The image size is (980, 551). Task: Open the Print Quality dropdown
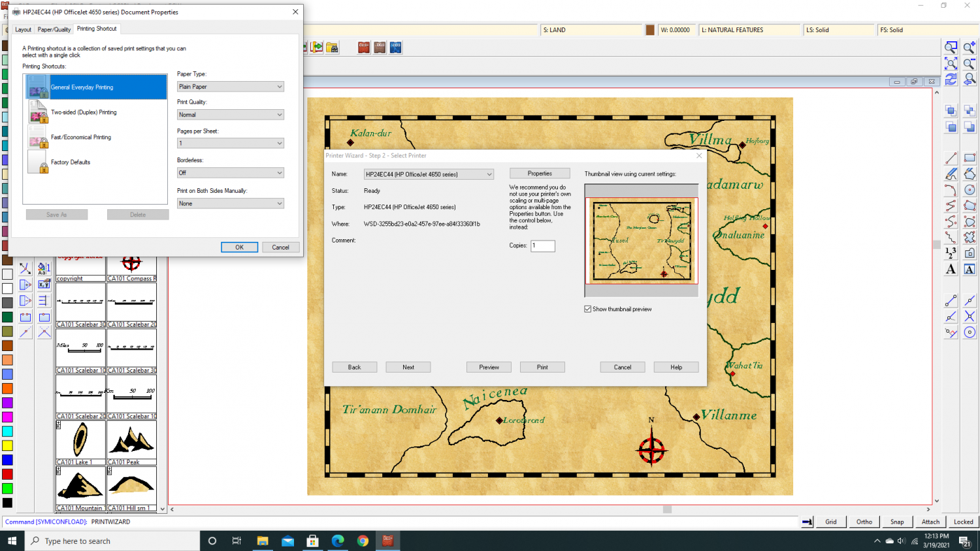[231, 114]
